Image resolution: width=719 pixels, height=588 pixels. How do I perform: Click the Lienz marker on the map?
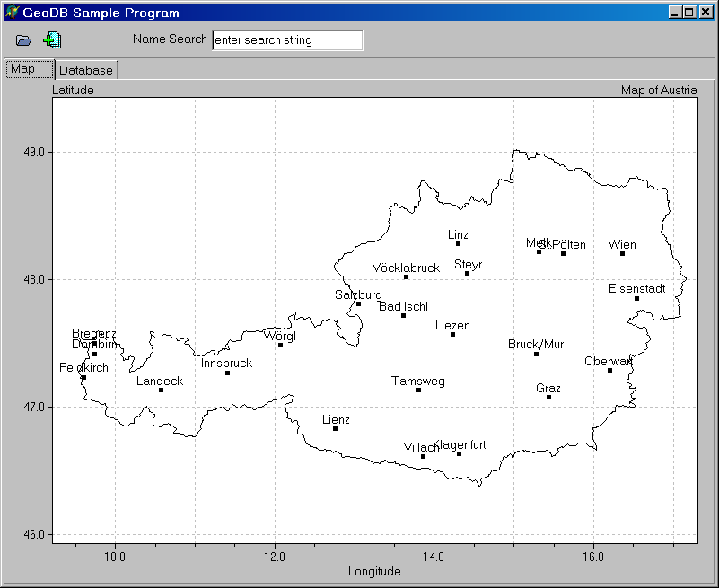pyautogui.click(x=335, y=428)
